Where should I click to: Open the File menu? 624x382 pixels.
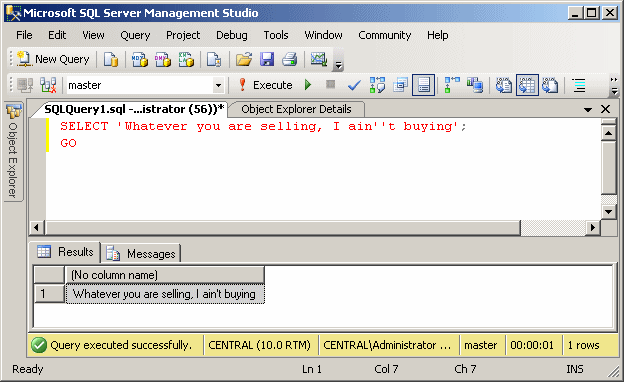tap(24, 35)
